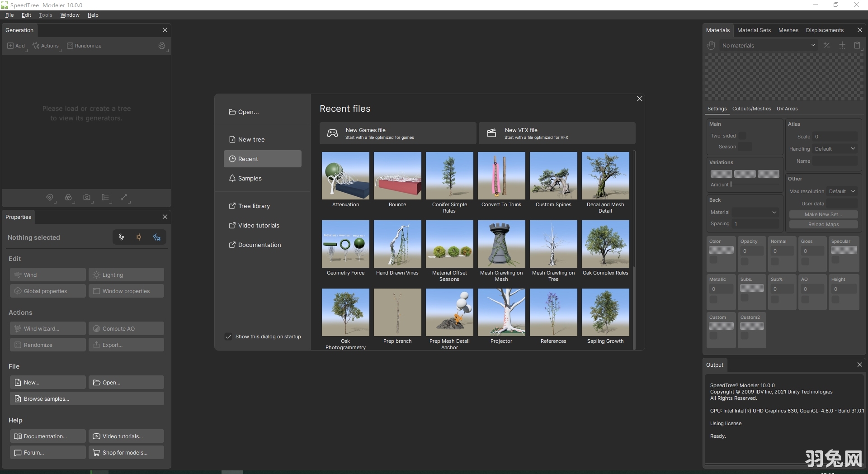The height and width of the screenshot is (474, 868).
Task: Open the Oak Photogrammetry recent file thumbnail
Action: (345, 312)
